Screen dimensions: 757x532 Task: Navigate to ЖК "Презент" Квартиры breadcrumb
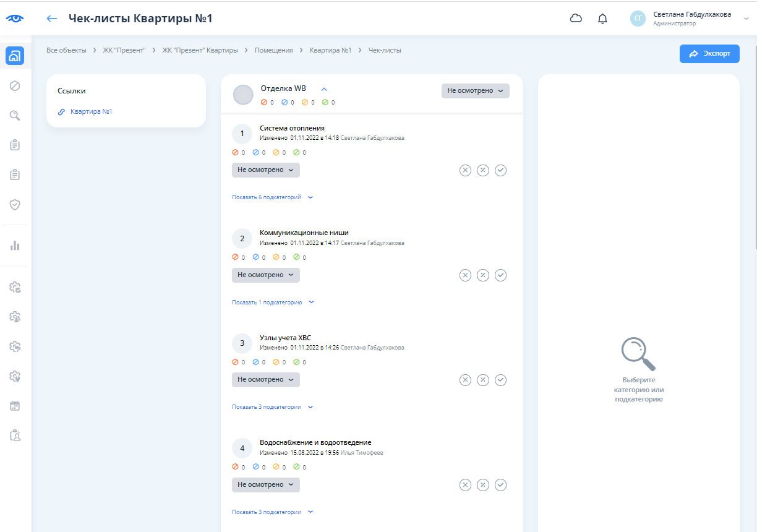[200, 50]
